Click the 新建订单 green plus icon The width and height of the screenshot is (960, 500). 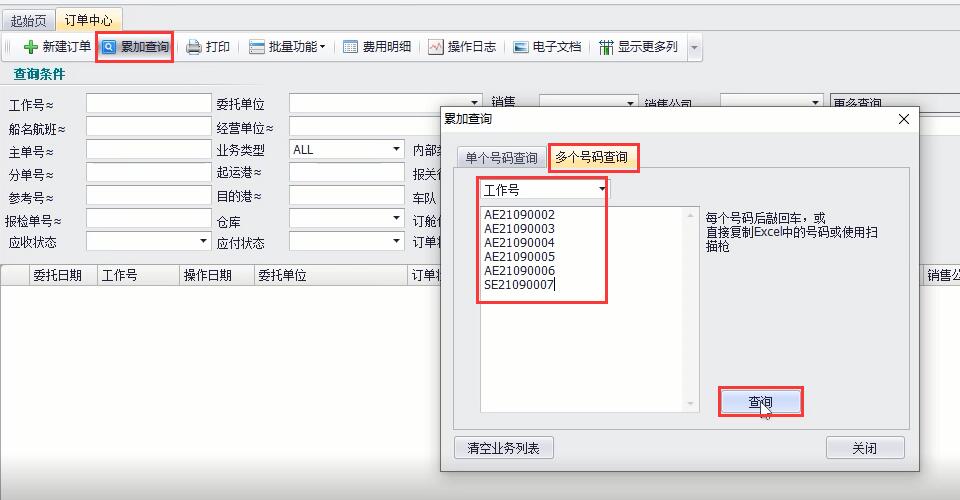click(30, 47)
